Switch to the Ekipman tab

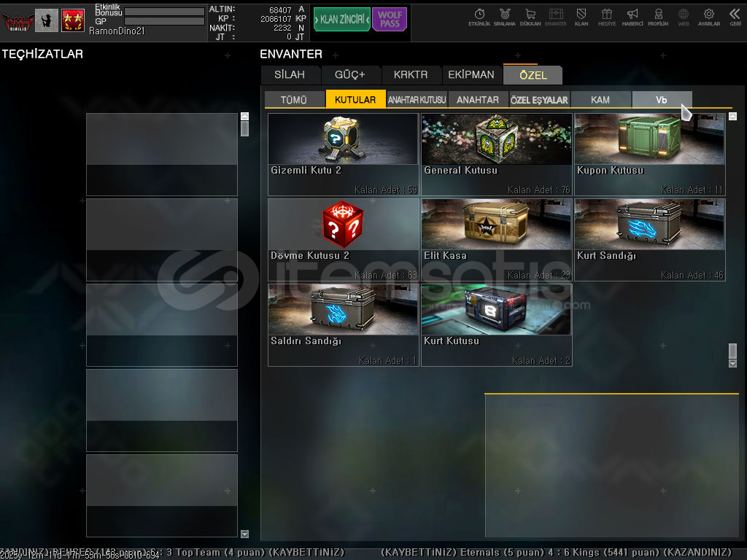pos(471,75)
